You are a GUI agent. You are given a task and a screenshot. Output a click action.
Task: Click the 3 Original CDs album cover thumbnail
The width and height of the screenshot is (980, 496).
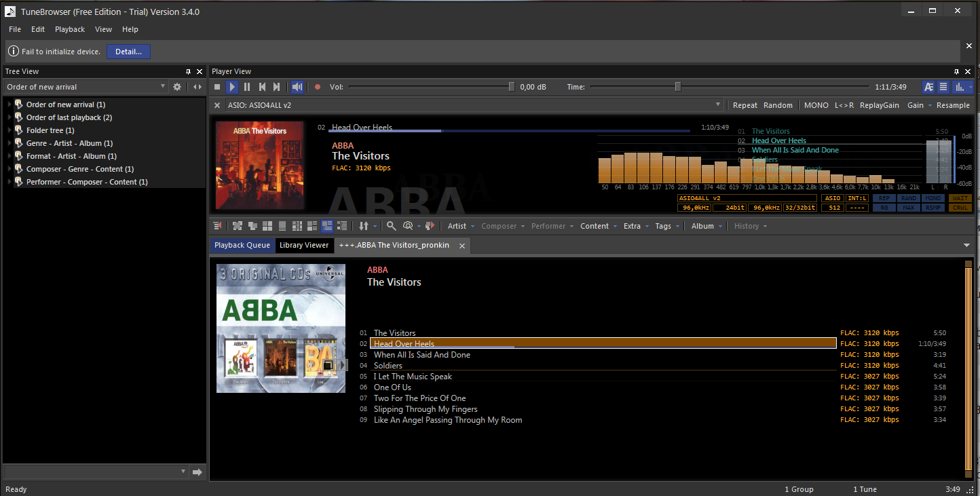click(x=281, y=328)
